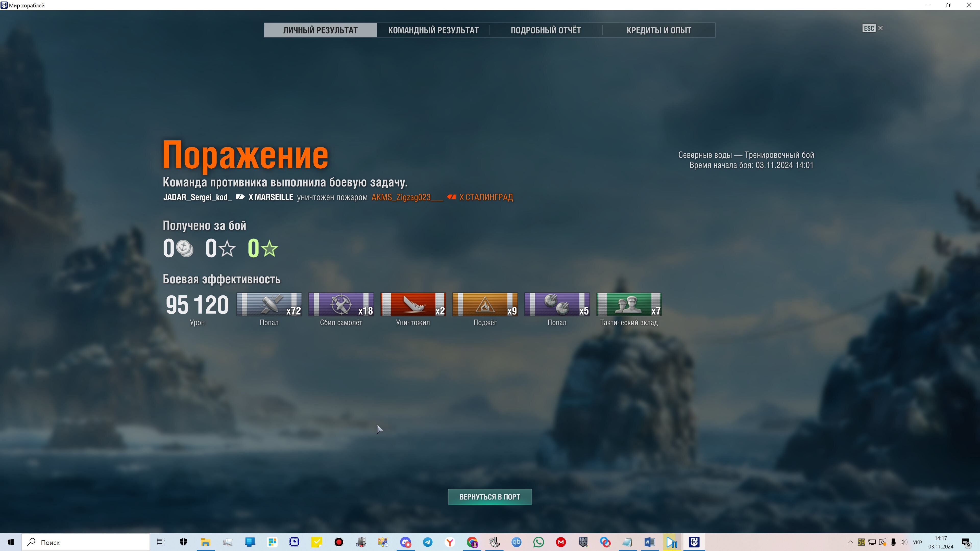This screenshot has width=980, height=551.
Task: Switch to the ЛИЧНЫЙ РЕЗУЛЬТАТ tab
Action: (x=320, y=30)
